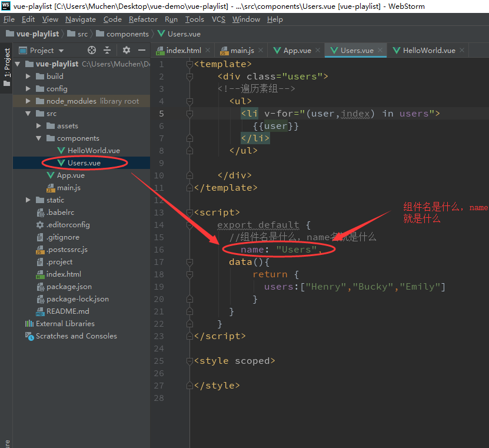Fold the style scoped block at line 25
489x448 pixels.
(x=189, y=361)
